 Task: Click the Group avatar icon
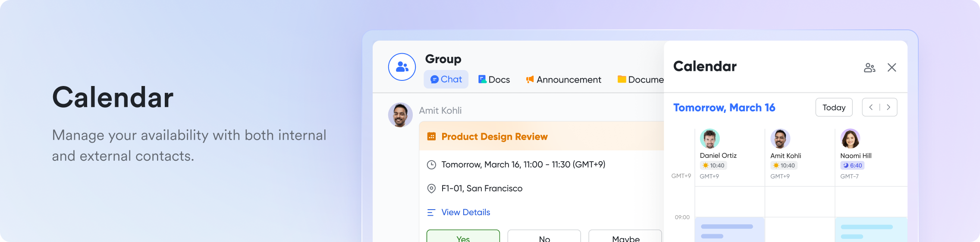click(x=402, y=67)
